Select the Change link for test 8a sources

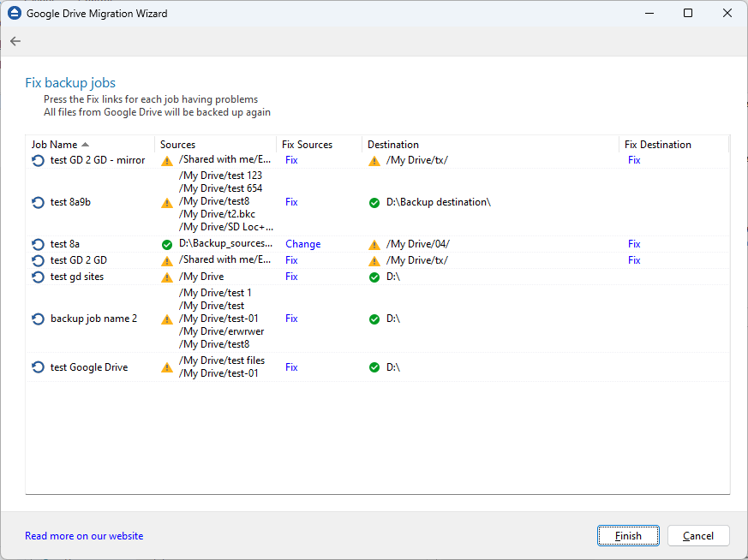click(302, 243)
